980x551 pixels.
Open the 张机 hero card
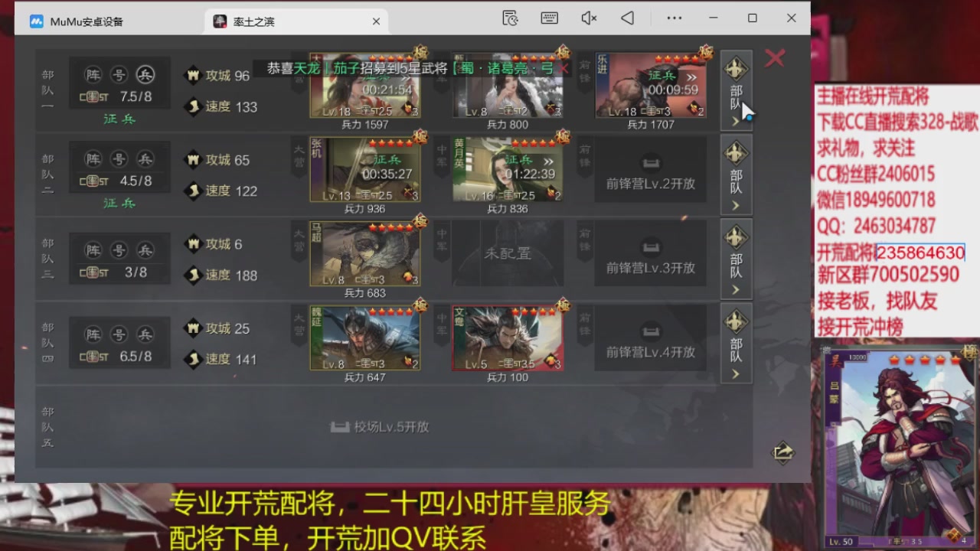pyautogui.click(x=365, y=169)
